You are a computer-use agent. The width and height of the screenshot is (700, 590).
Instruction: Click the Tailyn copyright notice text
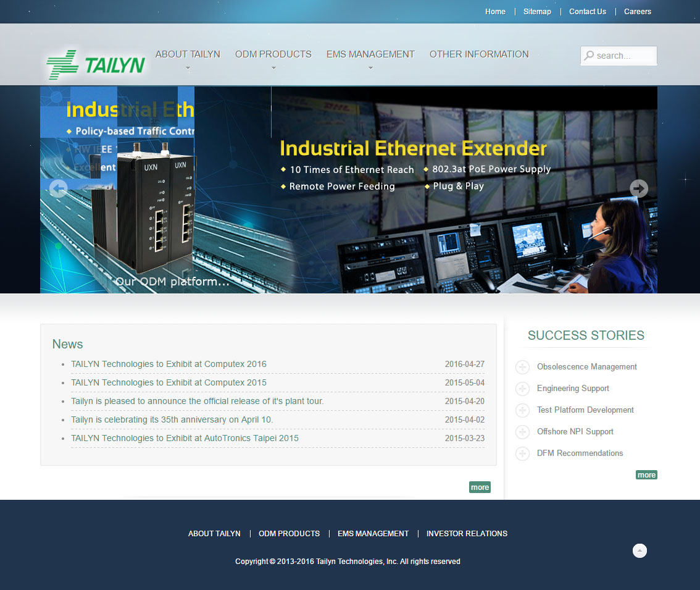348,562
